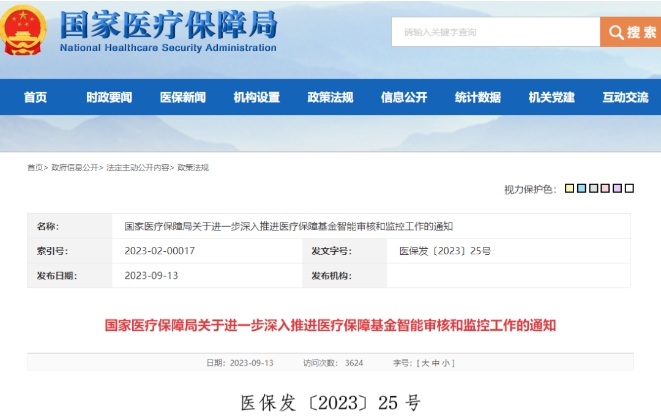Set font size to 中
This screenshot has width=661, height=420.
[x=435, y=363]
